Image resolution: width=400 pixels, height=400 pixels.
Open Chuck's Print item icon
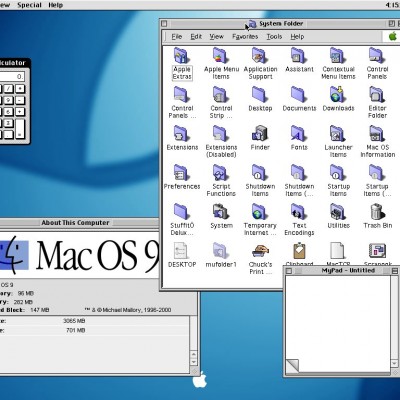pyautogui.click(x=260, y=250)
